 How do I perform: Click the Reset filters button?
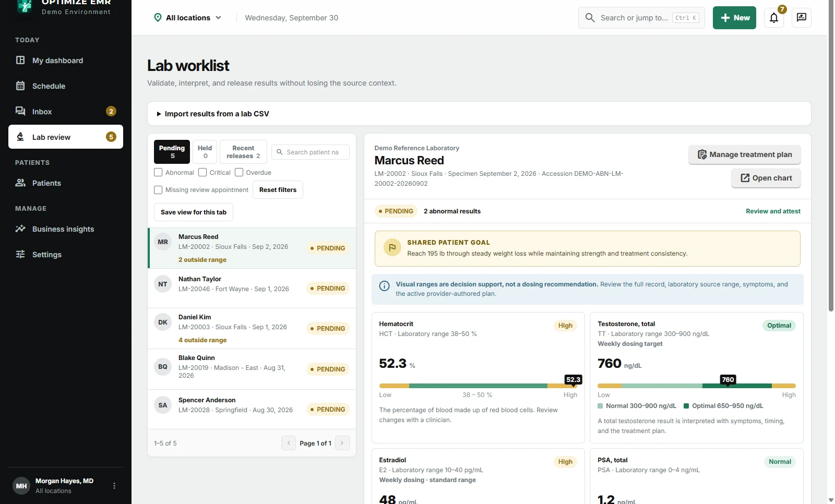click(278, 190)
